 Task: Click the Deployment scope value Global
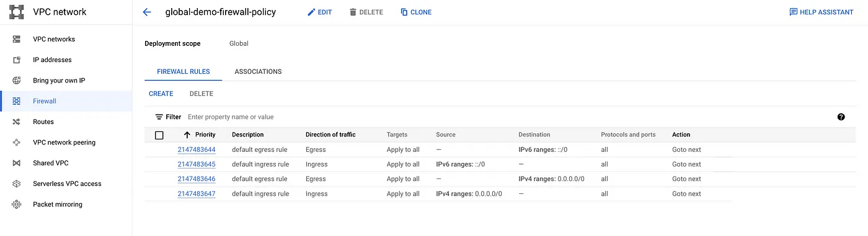click(x=239, y=44)
